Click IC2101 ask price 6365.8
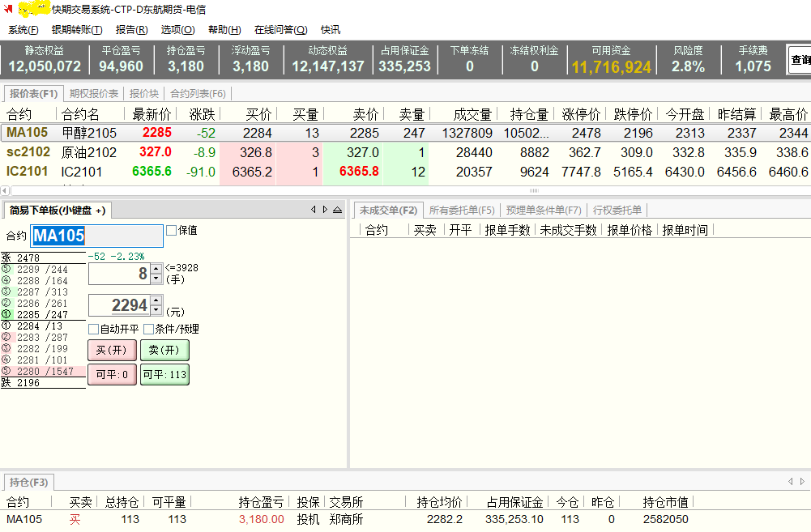The height and width of the screenshot is (532, 811). pos(358,172)
